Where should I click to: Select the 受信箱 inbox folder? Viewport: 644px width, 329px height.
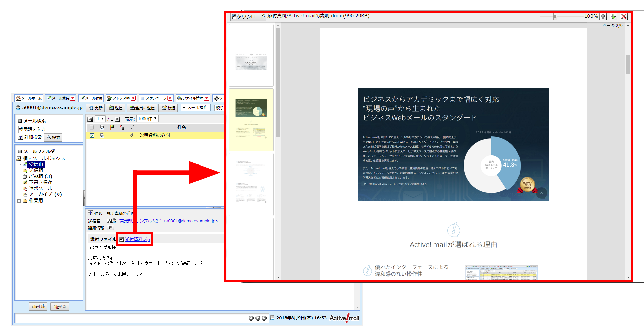coord(36,164)
